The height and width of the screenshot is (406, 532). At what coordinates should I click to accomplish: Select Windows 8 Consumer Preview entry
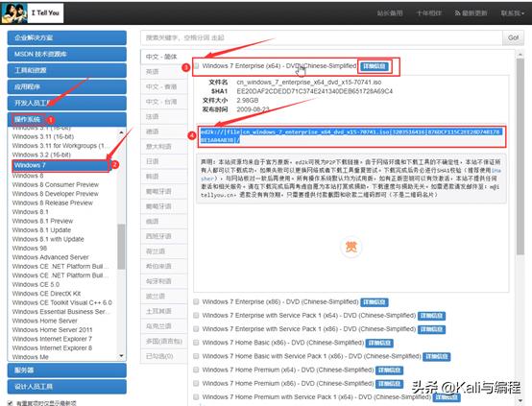[x=56, y=185]
